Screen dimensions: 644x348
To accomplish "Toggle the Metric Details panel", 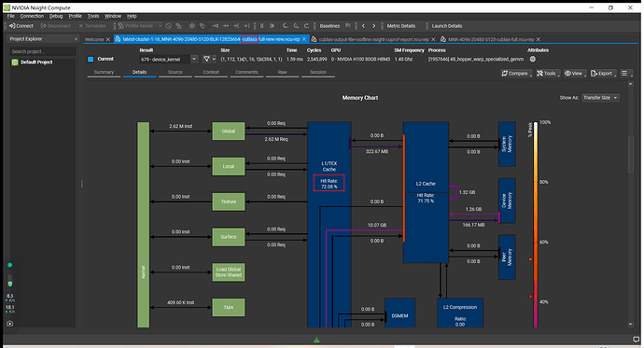I will [400, 26].
